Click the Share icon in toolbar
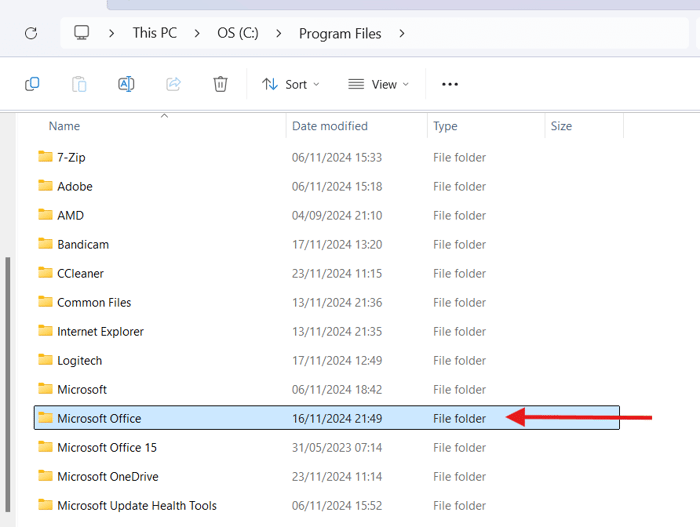Screen dimensions: 700x527 pyautogui.click(x=174, y=84)
